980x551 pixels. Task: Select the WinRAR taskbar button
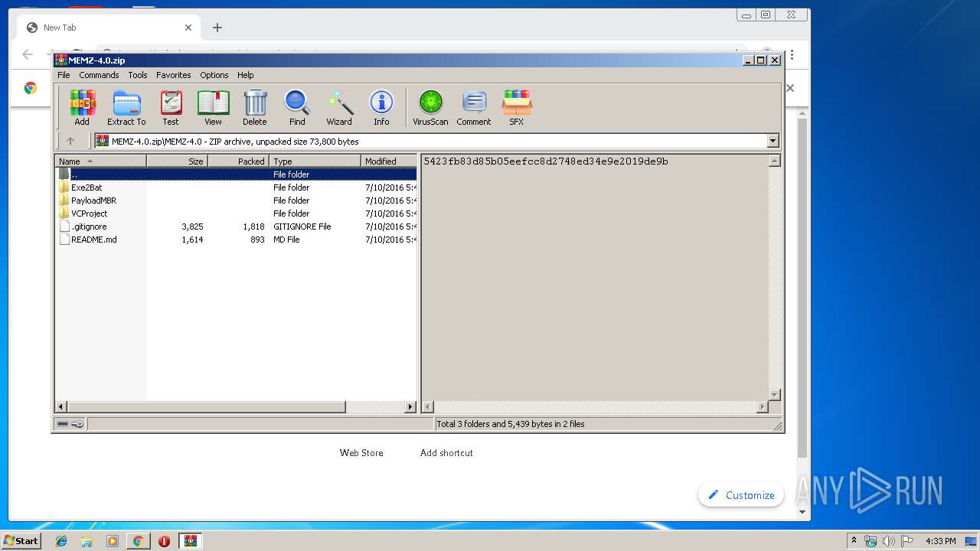pos(190,541)
